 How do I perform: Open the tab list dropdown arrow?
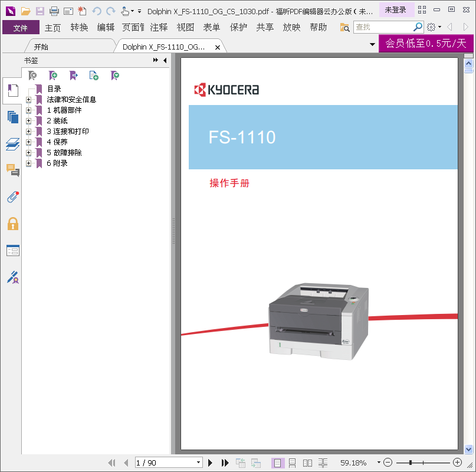(x=372, y=44)
